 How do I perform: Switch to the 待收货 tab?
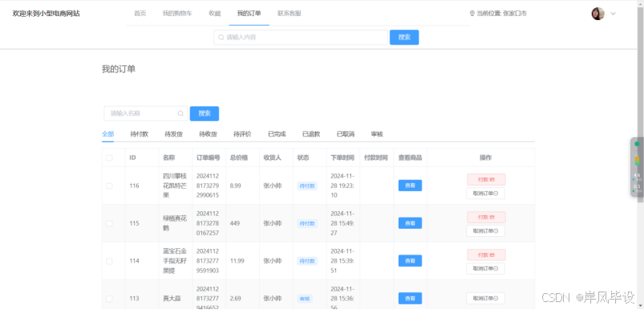pyautogui.click(x=209, y=134)
